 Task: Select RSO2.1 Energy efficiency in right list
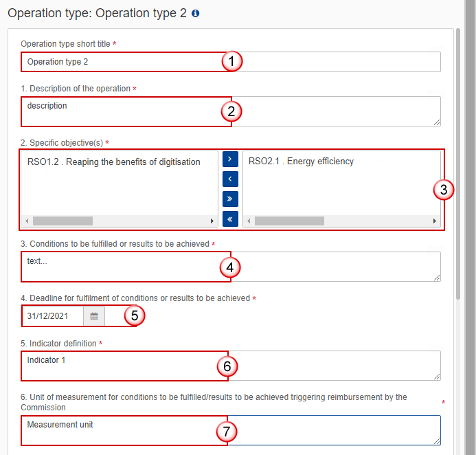301,162
